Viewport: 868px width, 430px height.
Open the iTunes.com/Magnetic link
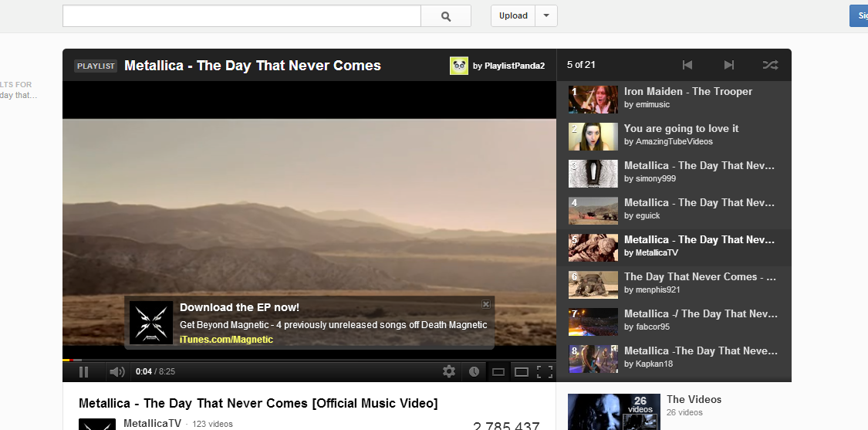pyautogui.click(x=226, y=340)
